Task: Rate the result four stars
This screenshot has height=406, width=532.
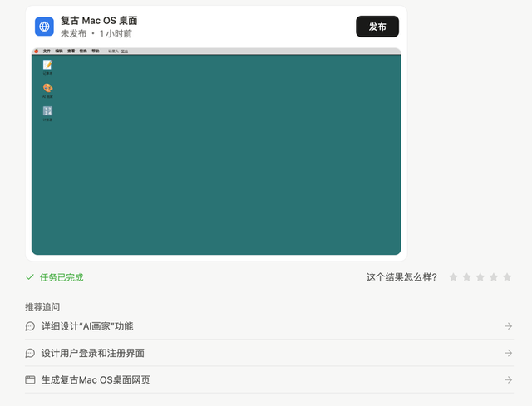Action: pyautogui.click(x=494, y=277)
